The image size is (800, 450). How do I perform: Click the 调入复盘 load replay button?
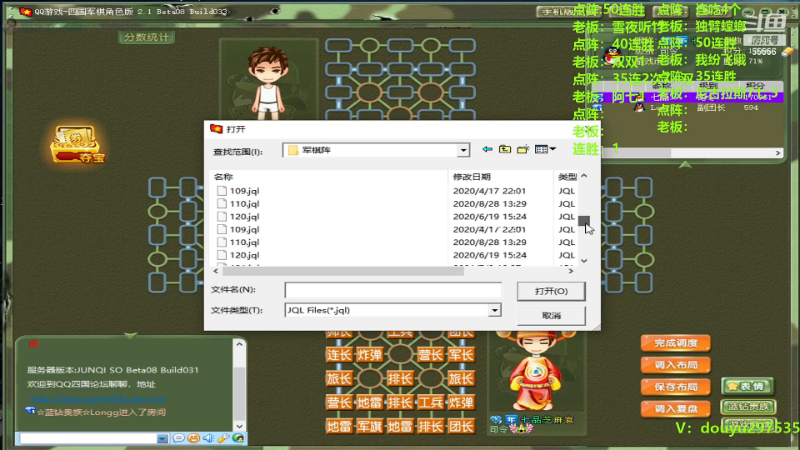coord(676,409)
